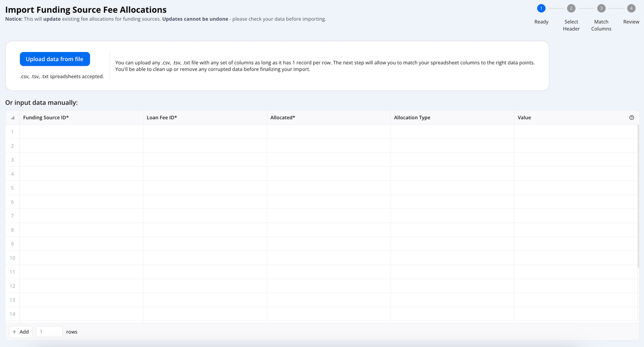Click the table vertical scrollbar
This screenshot has height=347, width=644.
pos(639,198)
